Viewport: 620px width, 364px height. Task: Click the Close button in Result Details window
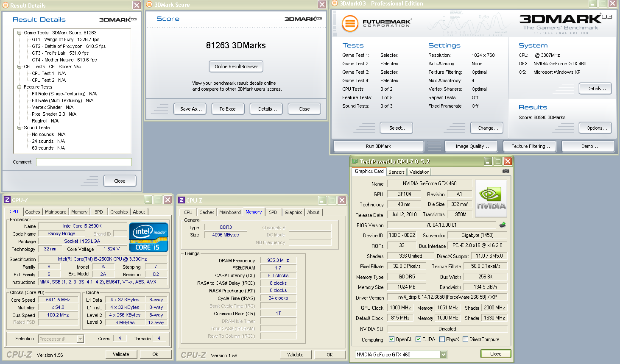point(120,181)
